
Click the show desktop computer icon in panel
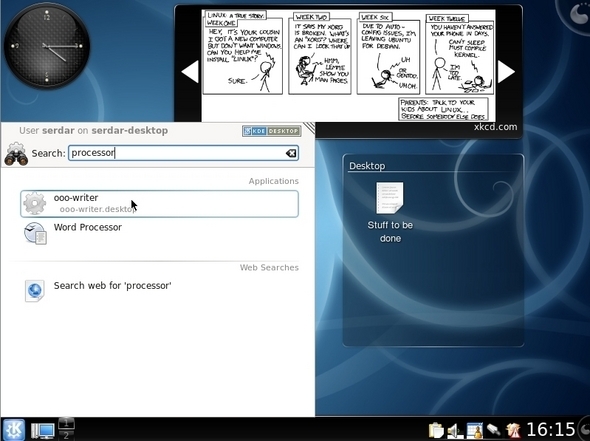(x=42, y=430)
